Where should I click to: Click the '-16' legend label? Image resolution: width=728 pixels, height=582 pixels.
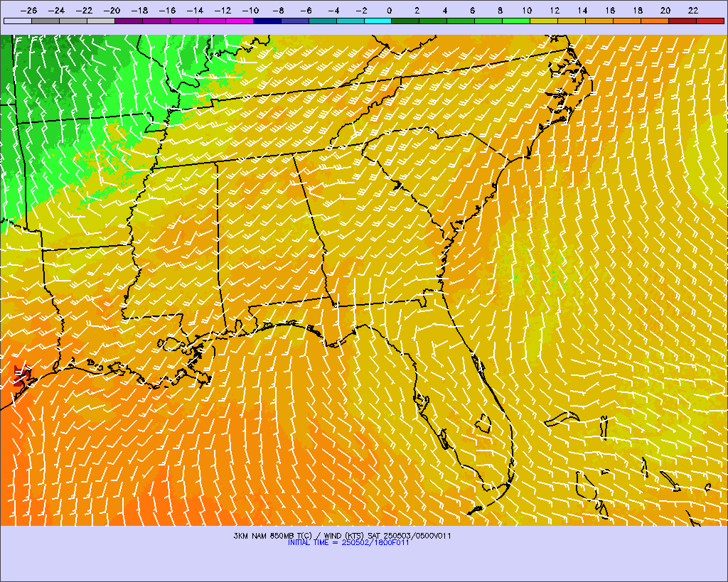pyautogui.click(x=168, y=10)
